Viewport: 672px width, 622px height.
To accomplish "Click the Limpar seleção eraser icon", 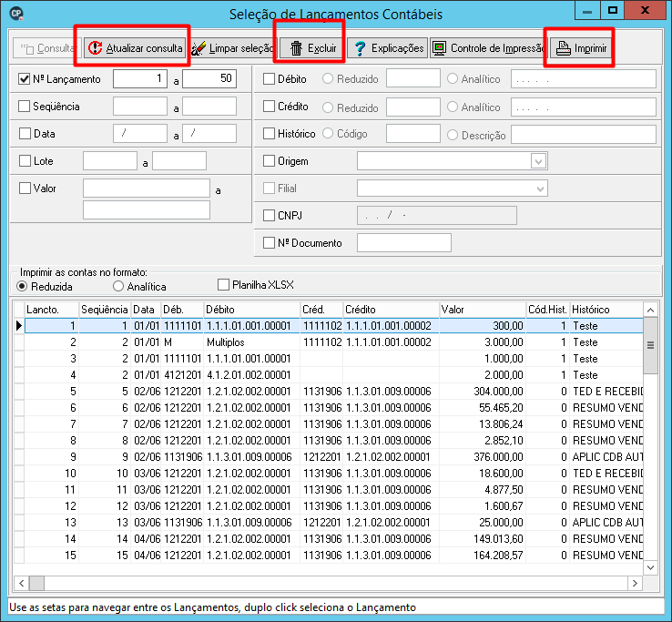I will [x=199, y=48].
